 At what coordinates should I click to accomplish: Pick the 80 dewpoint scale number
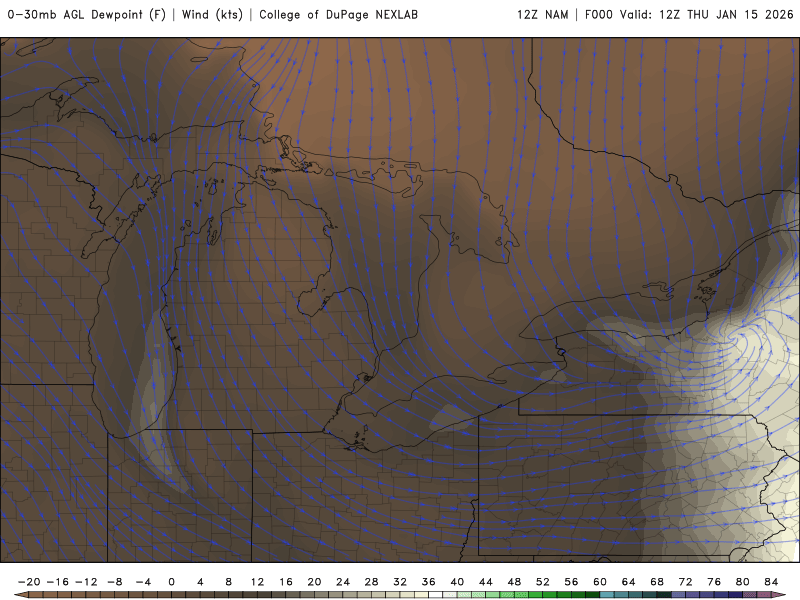(743, 582)
